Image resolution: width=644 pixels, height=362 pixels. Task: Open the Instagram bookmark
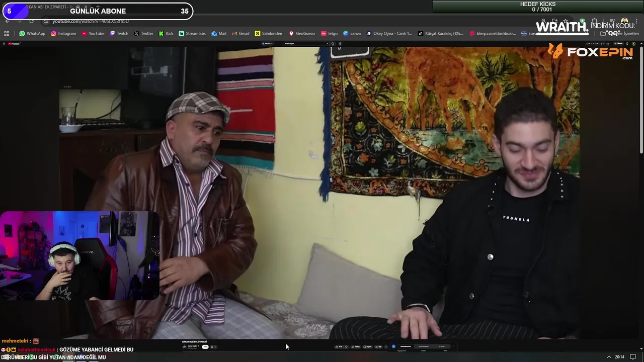pyautogui.click(x=63, y=33)
